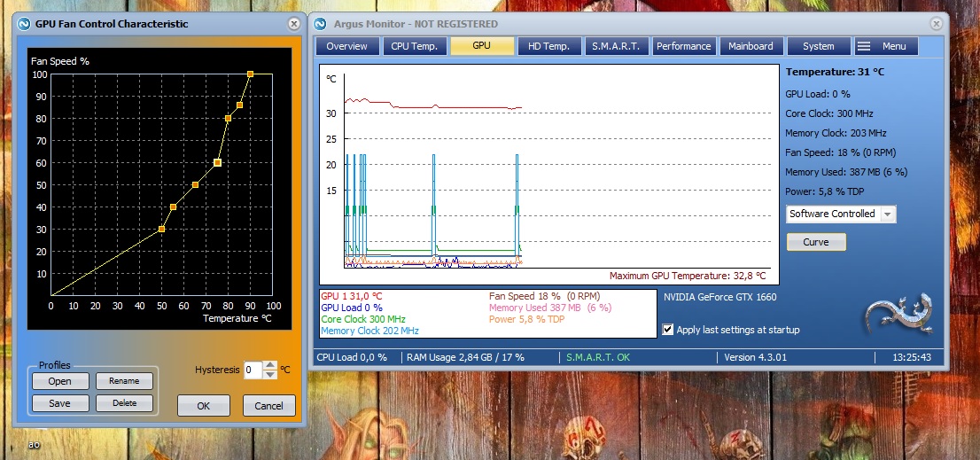Decrease hysteresis with the down arrow
This screenshot has height=460, width=980.
point(270,374)
